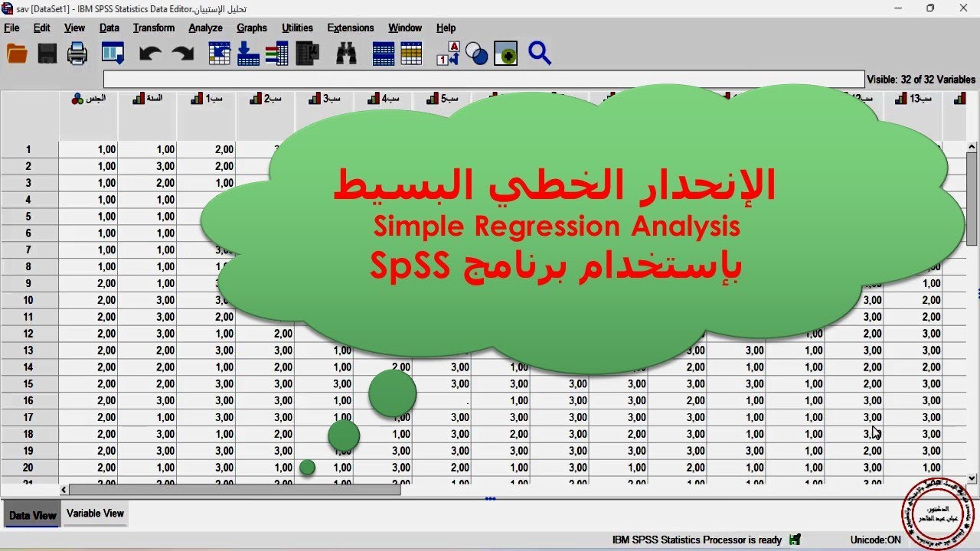Open Go to Case tool
980x551 pixels.
220,54
